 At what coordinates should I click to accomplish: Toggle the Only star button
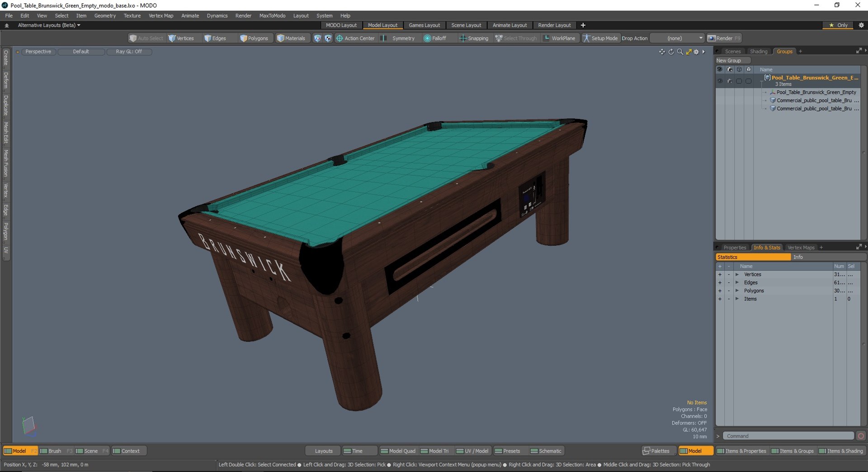coord(839,25)
